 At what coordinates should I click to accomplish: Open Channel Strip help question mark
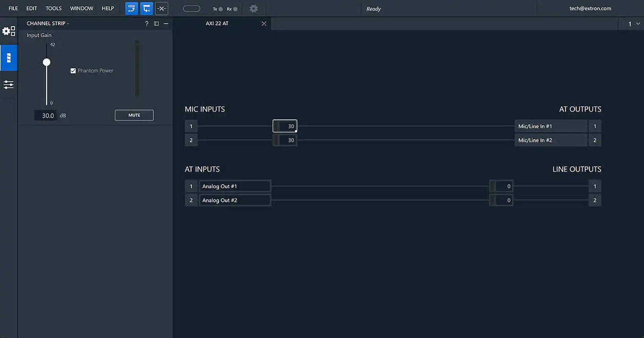[146, 24]
